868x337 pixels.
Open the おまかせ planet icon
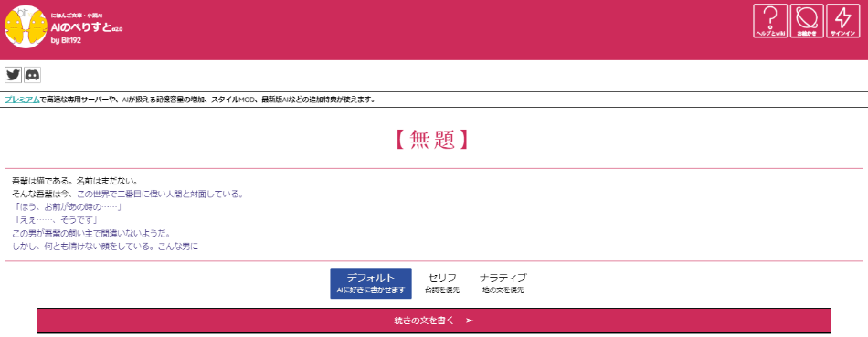[x=807, y=21]
